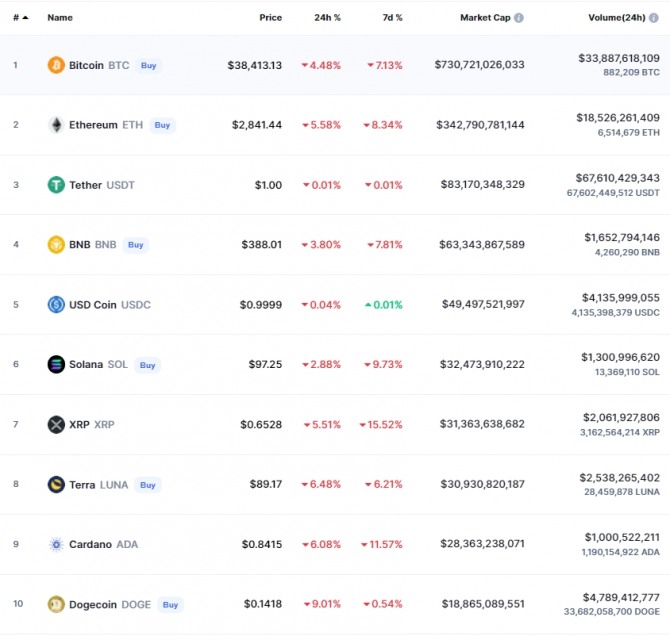Screen dimensions: 670x640
Task: Click the Tether green logo
Action: click(x=56, y=185)
